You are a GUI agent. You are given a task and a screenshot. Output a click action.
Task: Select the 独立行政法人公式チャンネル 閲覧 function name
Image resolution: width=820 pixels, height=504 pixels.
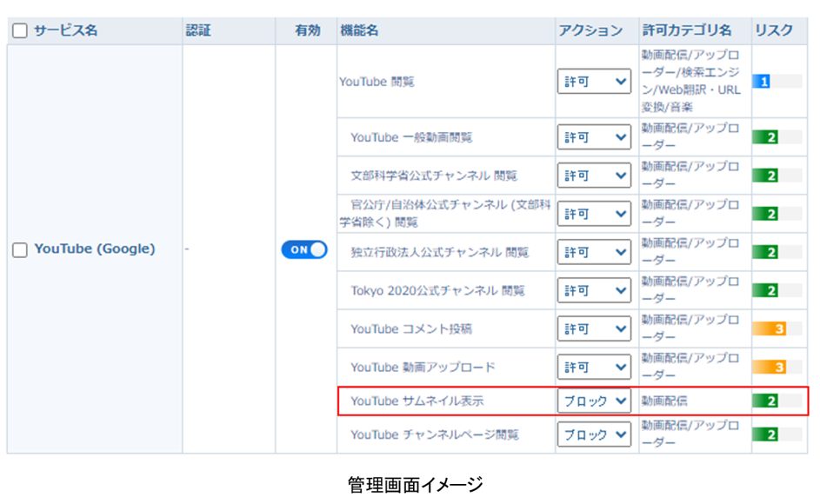pos(440,252)
